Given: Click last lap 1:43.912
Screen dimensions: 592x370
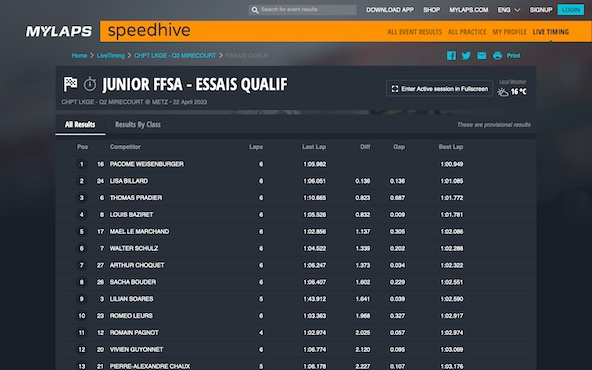Looking at the screenshot, I should click(x=314, y=299).
